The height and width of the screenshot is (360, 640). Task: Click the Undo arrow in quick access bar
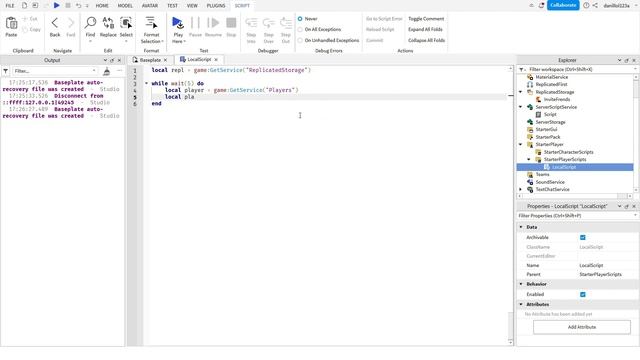click(78, 5)
